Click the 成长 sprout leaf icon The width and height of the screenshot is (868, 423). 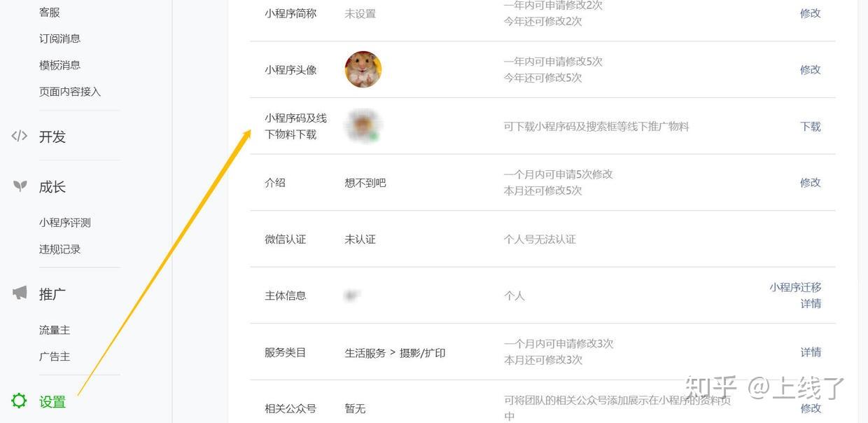pyautogui.click(x=20, y=186)
